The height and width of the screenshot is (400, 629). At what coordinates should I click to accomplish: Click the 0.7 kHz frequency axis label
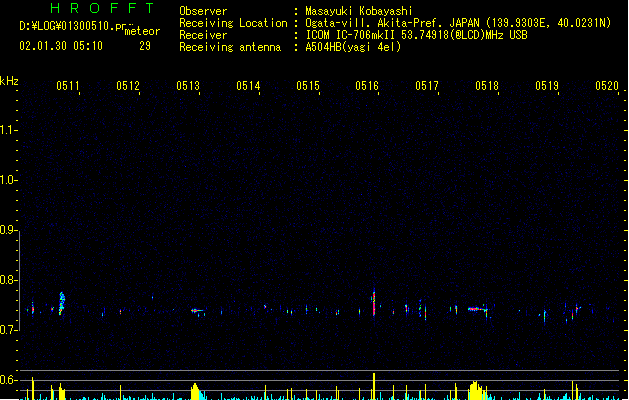8,330
